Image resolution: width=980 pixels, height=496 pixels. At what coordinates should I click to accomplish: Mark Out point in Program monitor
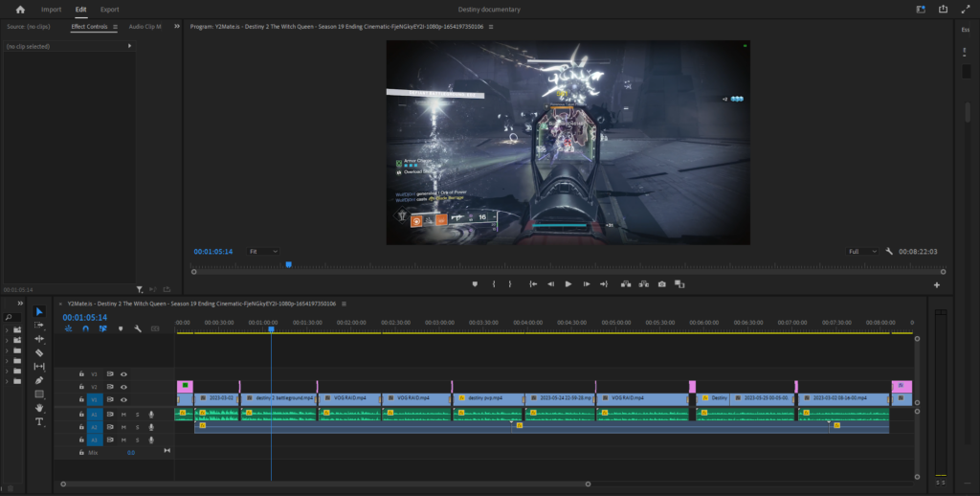click(x=510, y=284)
